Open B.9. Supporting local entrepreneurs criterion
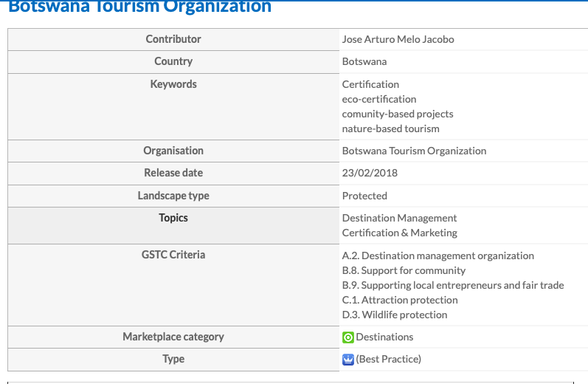 coord(453,285)
